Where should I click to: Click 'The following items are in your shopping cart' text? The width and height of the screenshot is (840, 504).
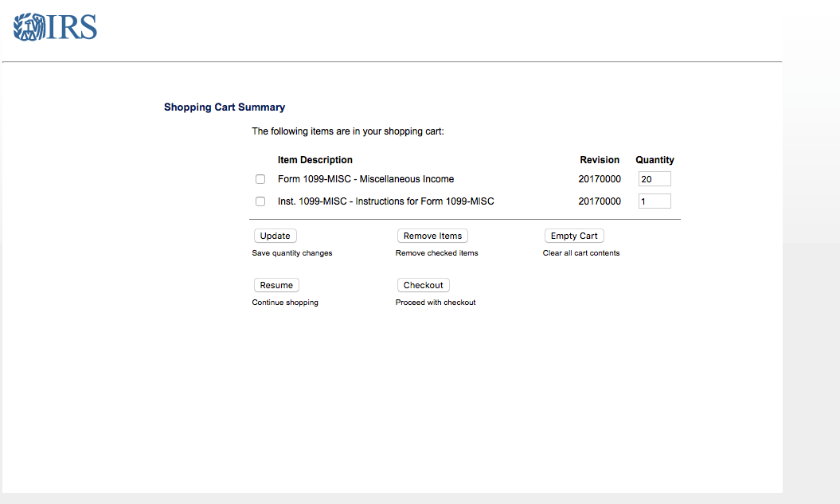coord(348,131)
